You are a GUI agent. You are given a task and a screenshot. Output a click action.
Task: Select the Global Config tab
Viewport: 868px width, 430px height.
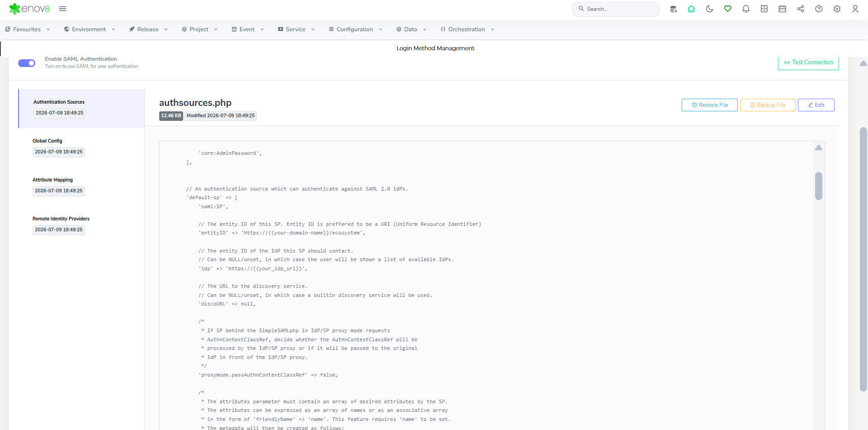81,147
